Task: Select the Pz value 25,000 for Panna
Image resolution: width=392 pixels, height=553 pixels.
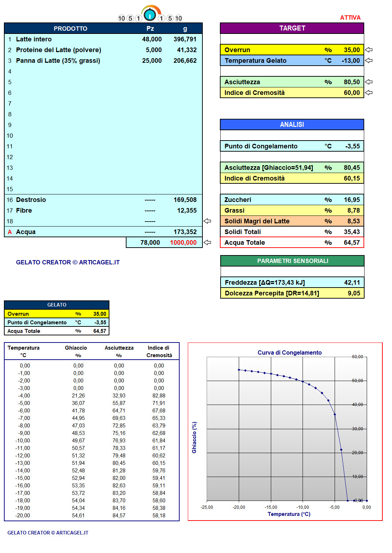Action: tap(152, 61)
